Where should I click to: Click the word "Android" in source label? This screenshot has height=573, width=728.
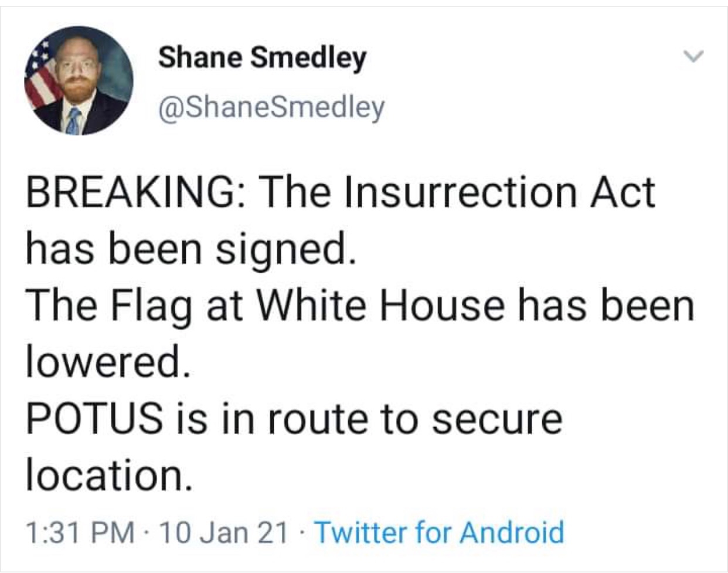coord(511,533)
